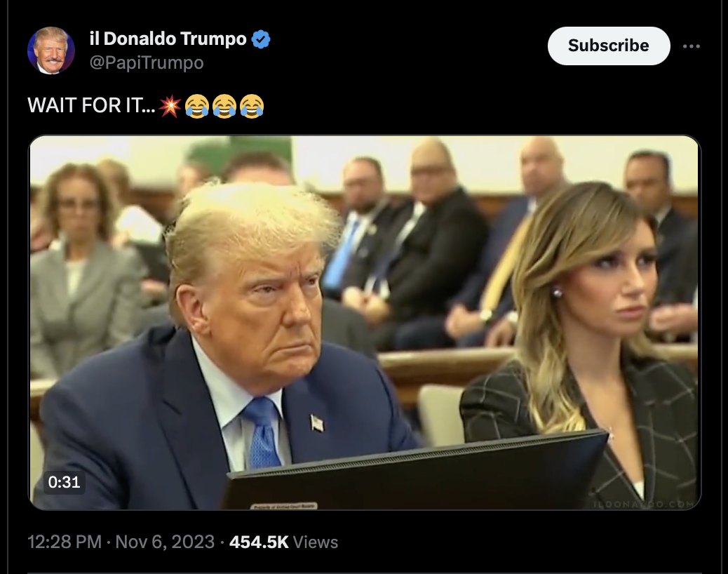Click the Views label
728x574 pixels.
click(316, 542)
